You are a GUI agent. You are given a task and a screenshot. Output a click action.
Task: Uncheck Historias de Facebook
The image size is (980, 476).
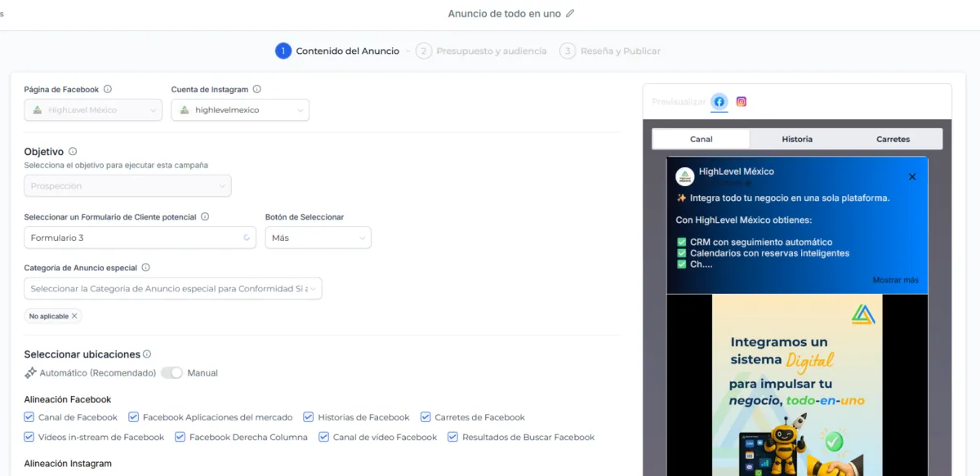(309, 417)
